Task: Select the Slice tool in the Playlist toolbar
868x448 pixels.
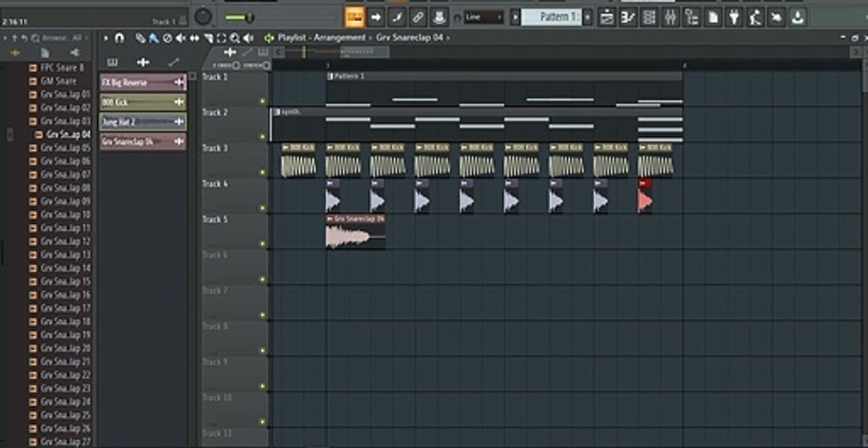Action: [208, 38]
